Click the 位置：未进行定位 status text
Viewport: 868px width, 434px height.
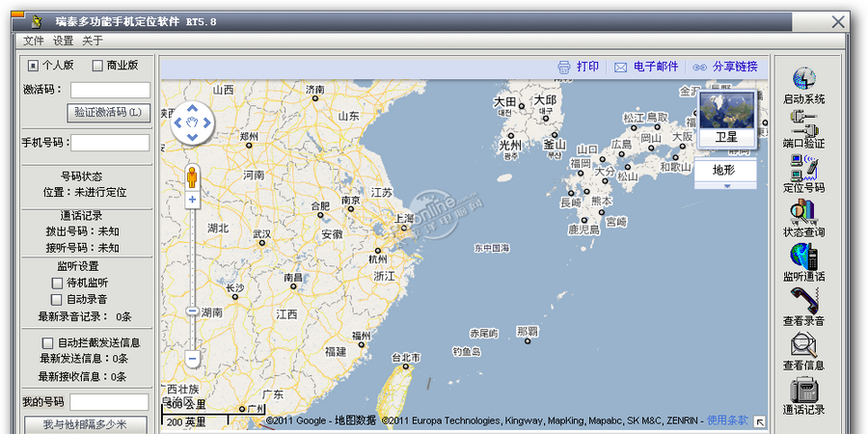pyautogui.click(x=85, y=193)
